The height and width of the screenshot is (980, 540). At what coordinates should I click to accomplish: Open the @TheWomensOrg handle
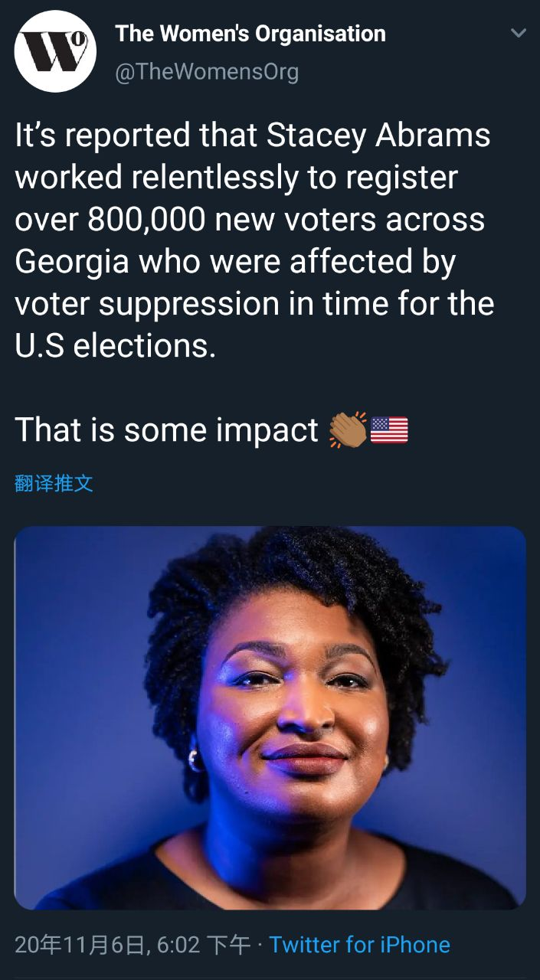207,72
